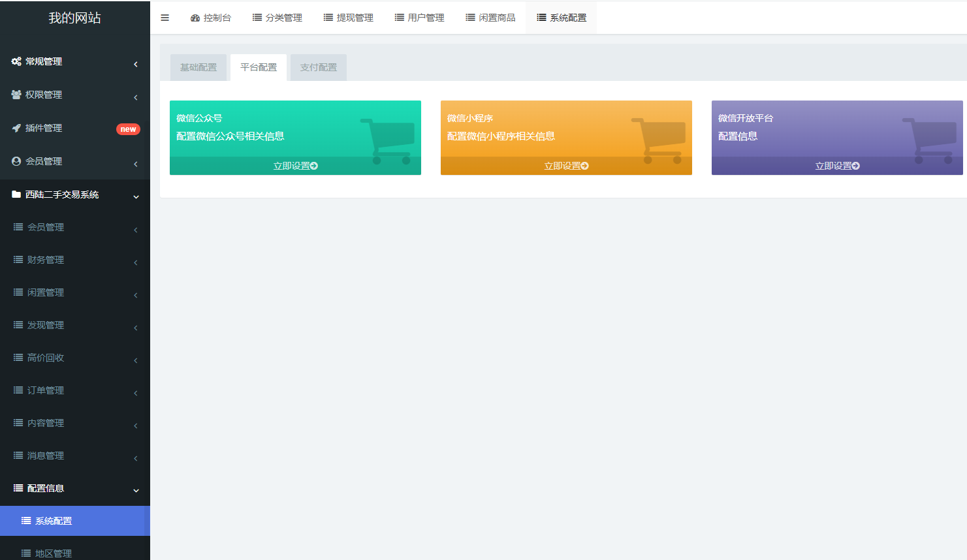
Task: Click the 配置微信小程序相关信息 description text
Action: (x=501, y=136)
